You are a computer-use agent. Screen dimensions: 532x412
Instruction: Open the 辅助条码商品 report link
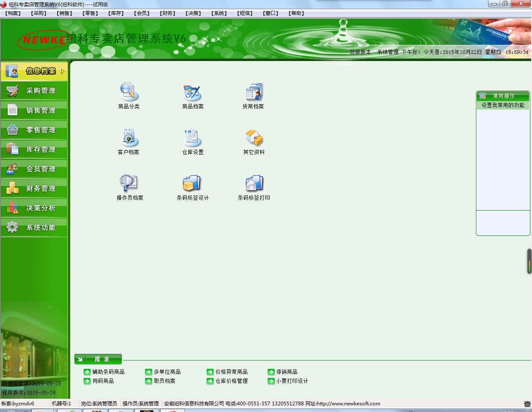tap(108, 372)
